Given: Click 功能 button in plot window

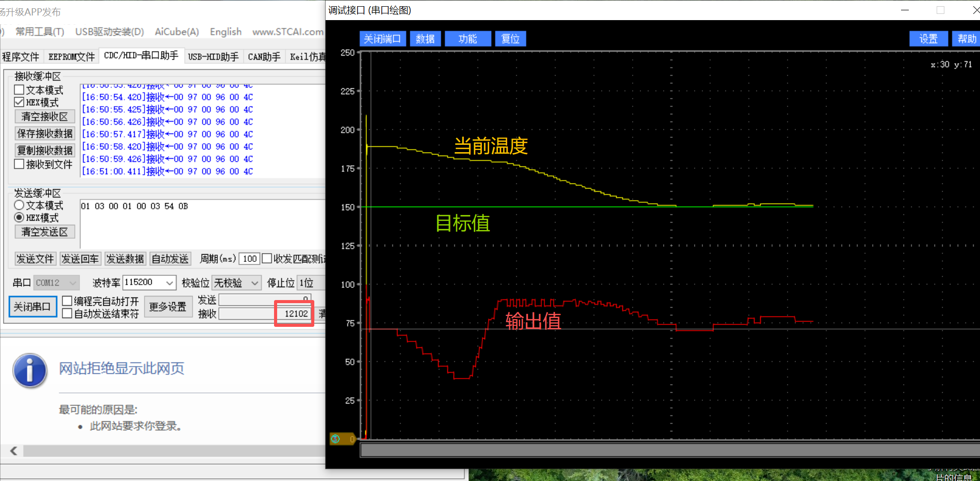Looking at the screenshot, I should 468,39.
